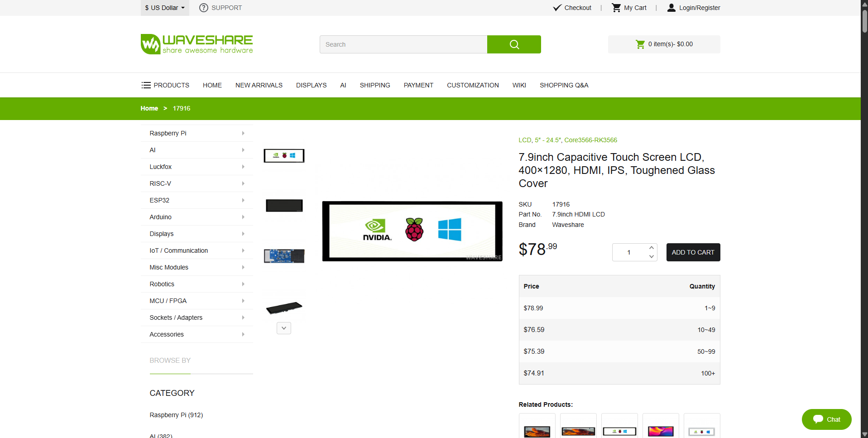Screen dimensions: 868x438
Task: Click the Login/Register user icon
Action: click(x=671, y=8)
